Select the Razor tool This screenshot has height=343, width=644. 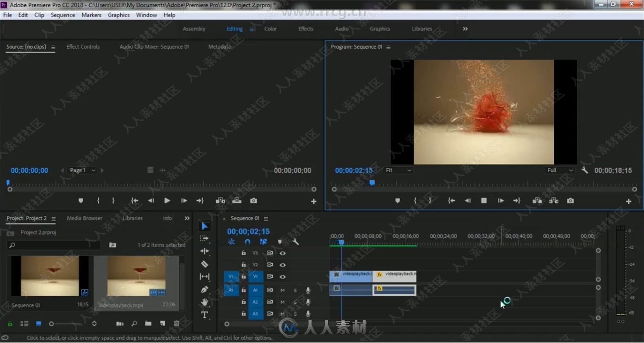205,264
